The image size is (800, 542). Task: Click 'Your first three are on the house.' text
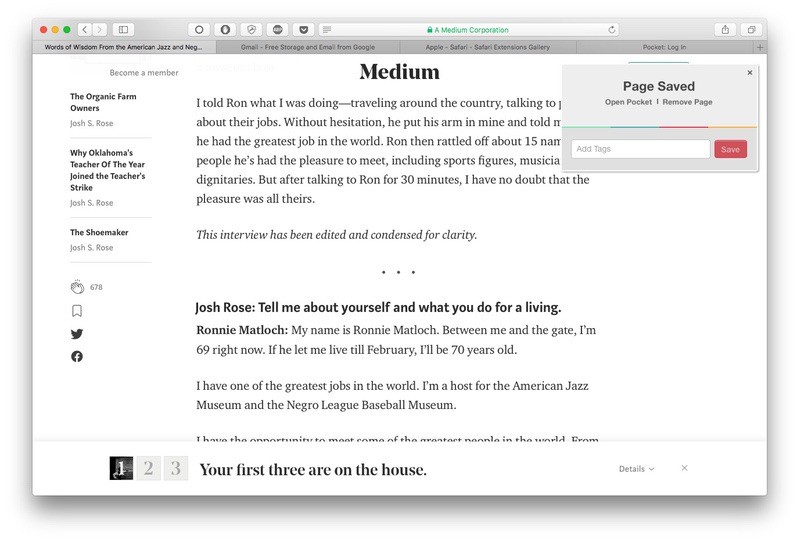coord(313,470)
